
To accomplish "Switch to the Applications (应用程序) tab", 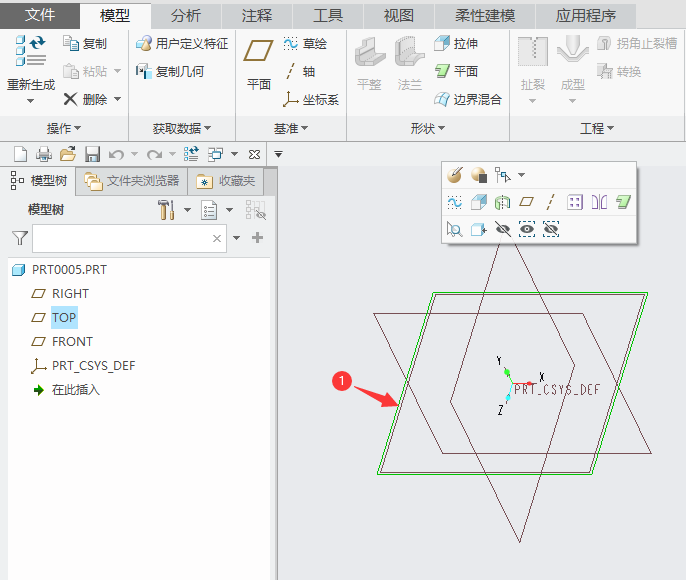I will (x=585, y=16).
